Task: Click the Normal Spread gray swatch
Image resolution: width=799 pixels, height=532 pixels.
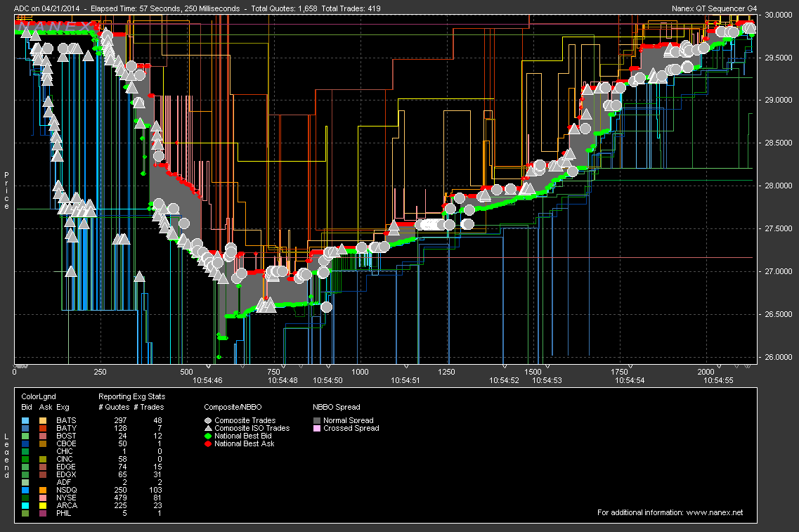Action: pyautogui.click(x=317, y=420)
